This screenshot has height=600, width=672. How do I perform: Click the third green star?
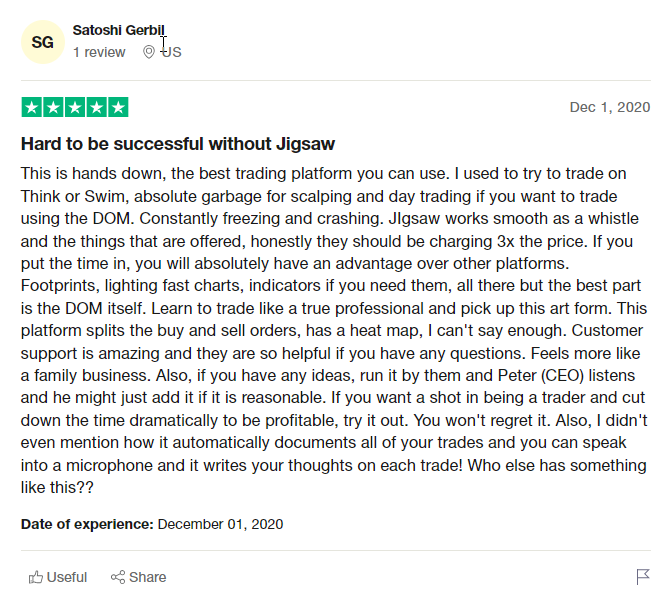point(75,107)
